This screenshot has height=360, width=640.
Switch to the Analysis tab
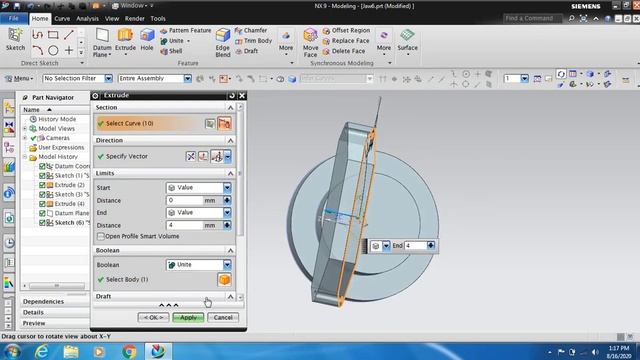coord(87,19)
